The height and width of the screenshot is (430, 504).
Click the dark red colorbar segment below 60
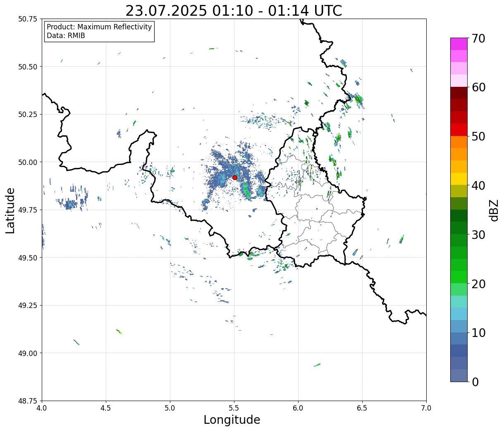[459, 93]
